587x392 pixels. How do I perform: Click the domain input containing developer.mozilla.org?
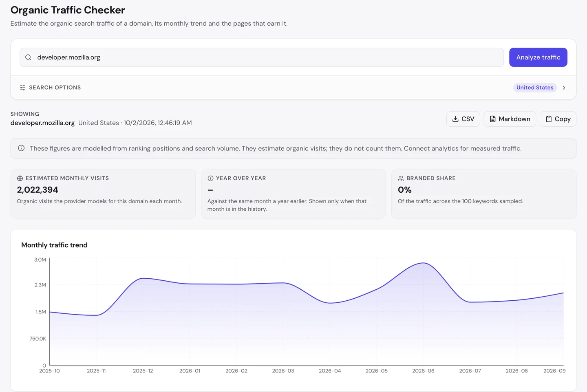tap(262, 57)
